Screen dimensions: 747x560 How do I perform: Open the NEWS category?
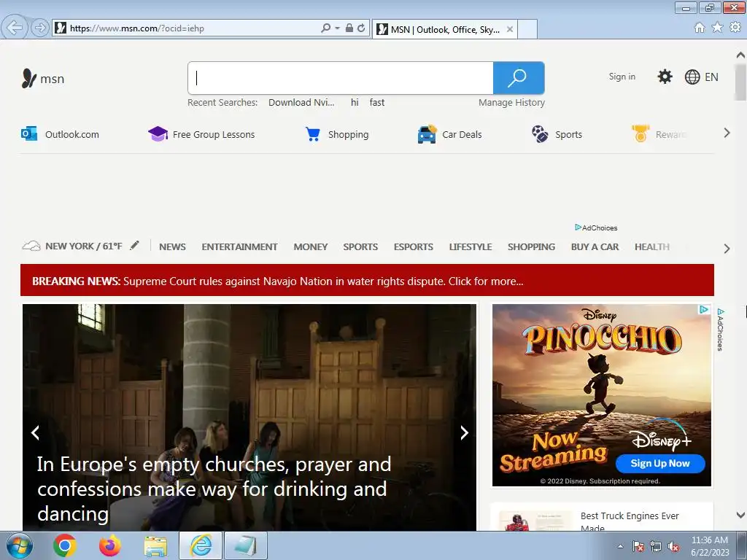[x=172, y=246]
